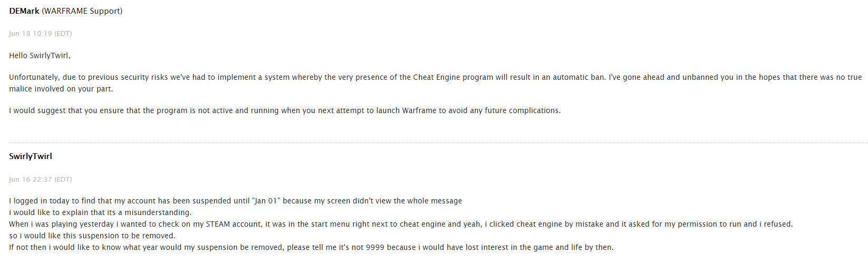Screen dimensions: 868x261
Task: Click the sentence starting with "Unfortunately, due to"
Action: [211, 77]
